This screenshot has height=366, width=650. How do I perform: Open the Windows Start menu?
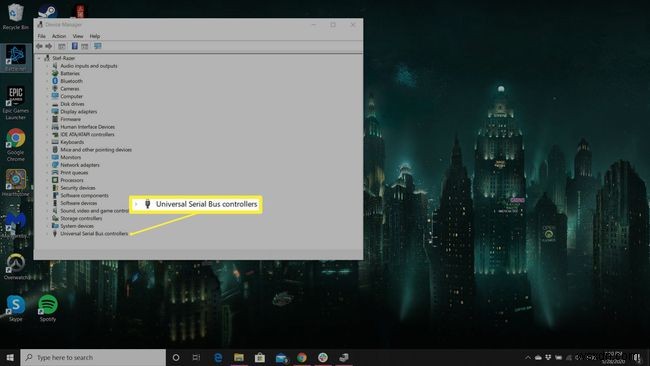click(10, 357)
